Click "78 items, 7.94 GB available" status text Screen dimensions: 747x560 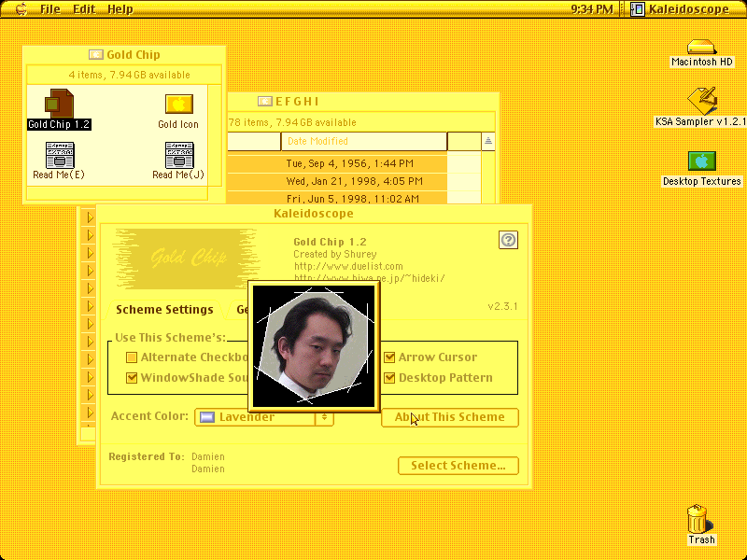coord(292,122)
